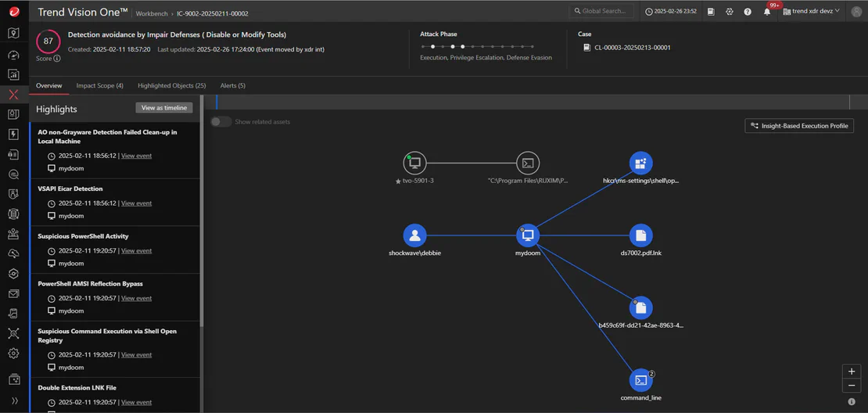Screen dimensions: 868x413
Task: Open the magnifier search-query sidebar icon
Action: pyautogui.click(x=14, y=174)
